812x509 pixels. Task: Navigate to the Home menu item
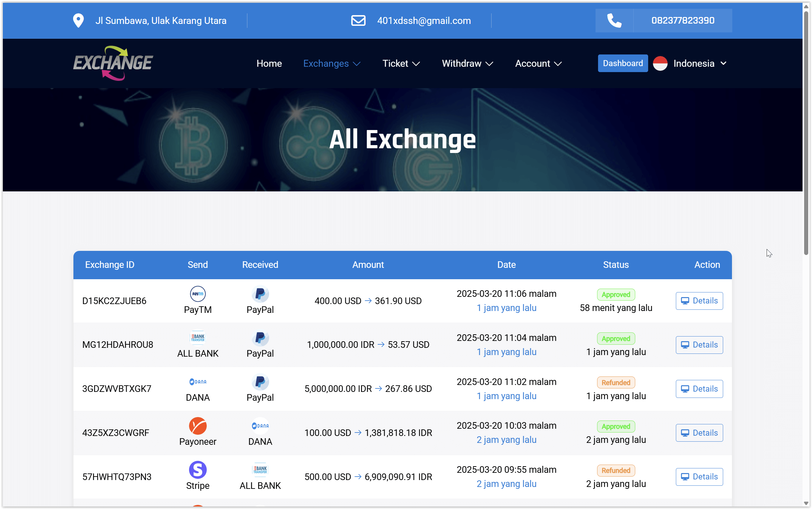pos(269,63)
